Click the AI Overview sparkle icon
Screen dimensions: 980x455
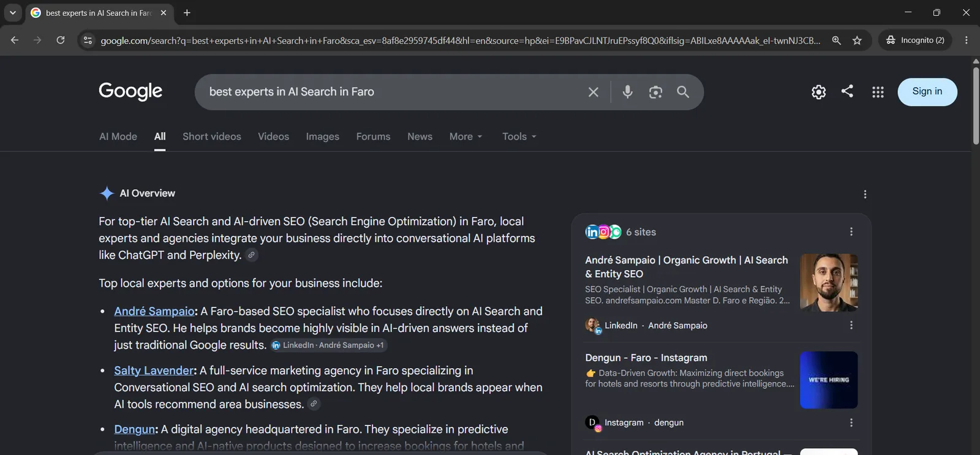[x=107, y=194]
